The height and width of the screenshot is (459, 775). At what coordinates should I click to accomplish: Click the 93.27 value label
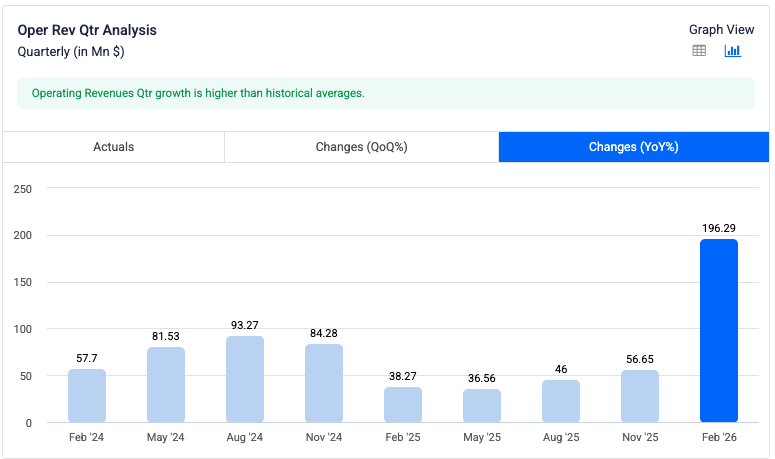pos(245,325)
